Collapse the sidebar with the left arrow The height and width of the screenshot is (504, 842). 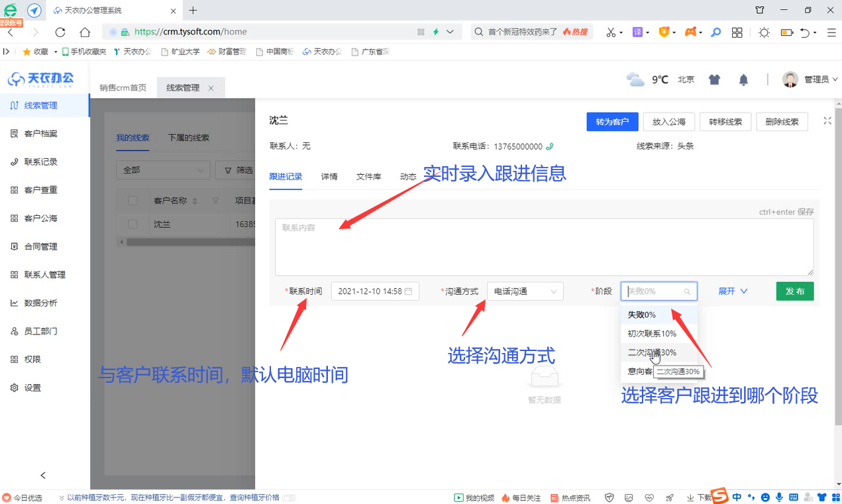[43, 475]
